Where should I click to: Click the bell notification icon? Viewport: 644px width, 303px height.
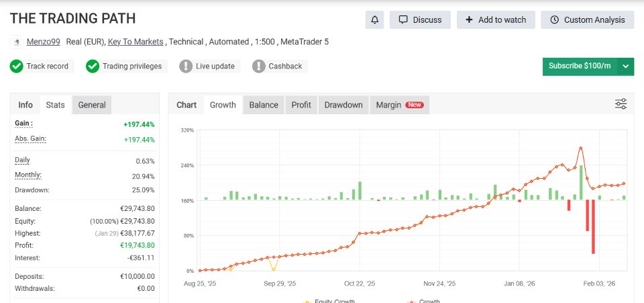[x=374, y=19]
